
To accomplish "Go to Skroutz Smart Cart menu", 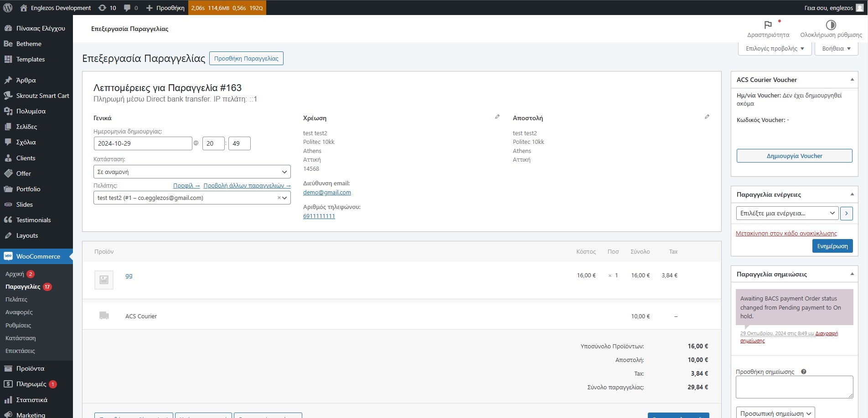I will click(42, 96).
